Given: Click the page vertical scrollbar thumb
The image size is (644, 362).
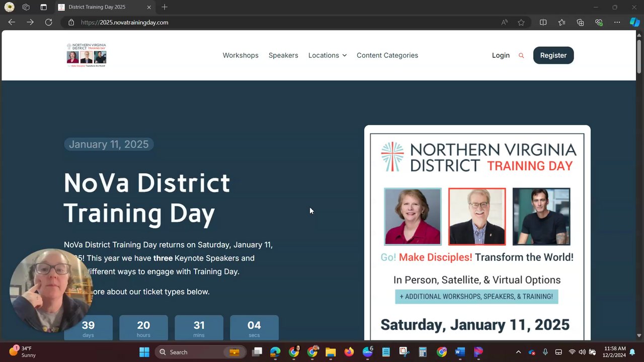Looking at the screenshot, I should 639,56.
